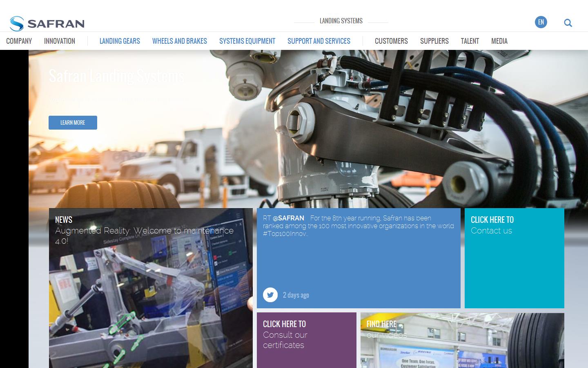The image size is (588, 368).
Task: Open the TALENT menu
Action: [x=470, y=41]
